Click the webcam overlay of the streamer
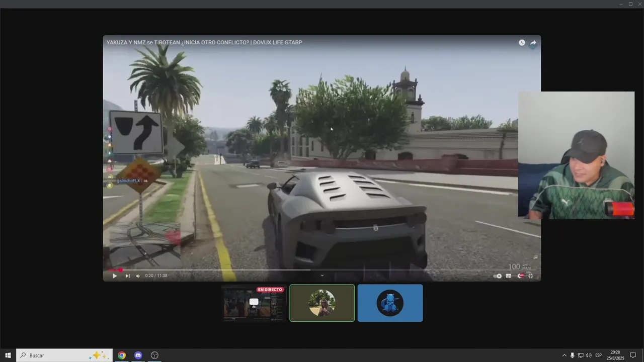This screenshot has height=362, width=644. click(x=576, y=155)
